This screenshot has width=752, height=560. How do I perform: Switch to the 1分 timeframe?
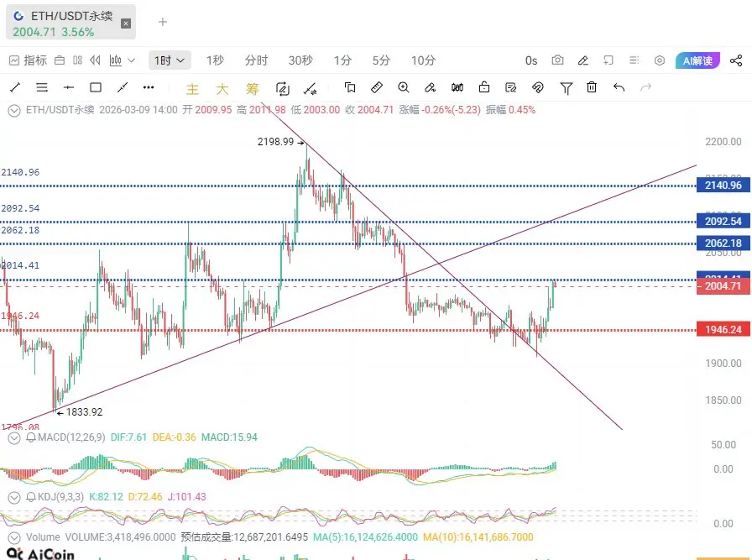tap(342, 60)
